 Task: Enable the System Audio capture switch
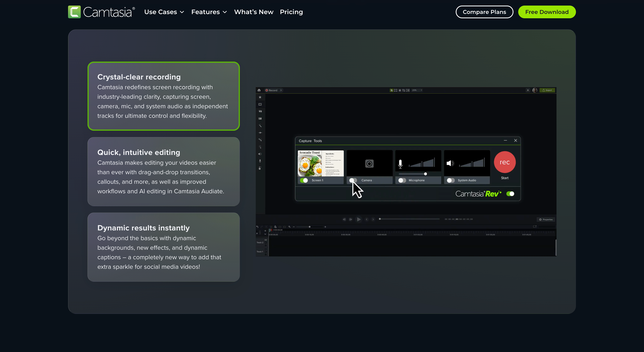451,180
